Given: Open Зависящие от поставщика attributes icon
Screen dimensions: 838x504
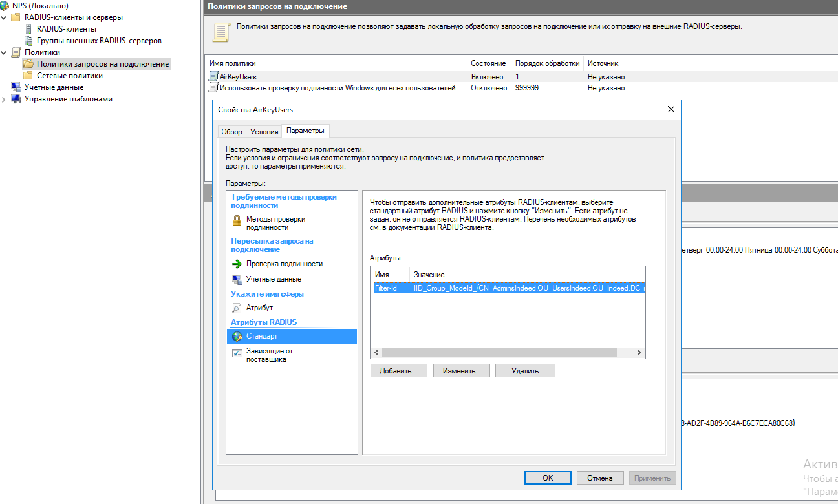Looking at the screenshot, I should 237,353.
